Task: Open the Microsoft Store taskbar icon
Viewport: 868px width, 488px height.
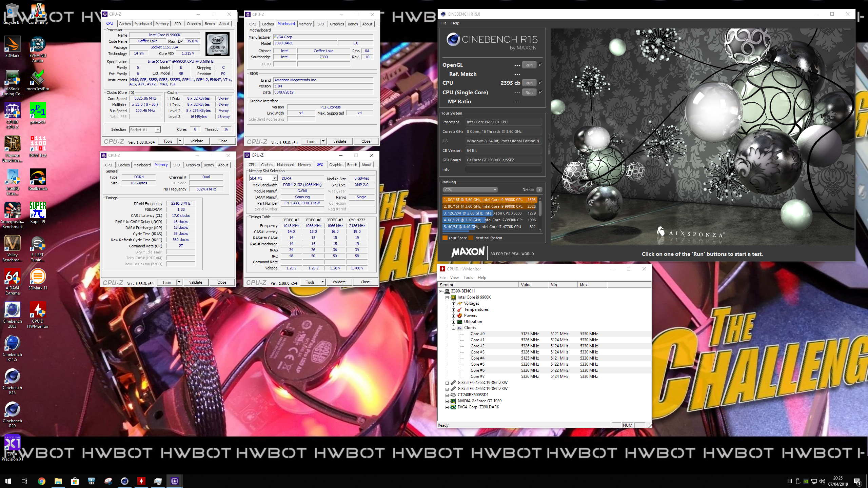Action: tap(75, 481)
